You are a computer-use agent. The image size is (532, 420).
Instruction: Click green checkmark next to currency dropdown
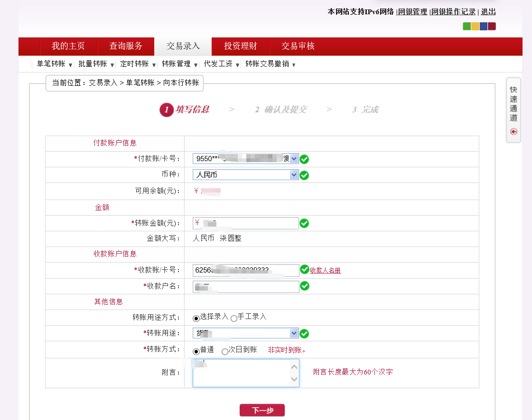(304, 175)
